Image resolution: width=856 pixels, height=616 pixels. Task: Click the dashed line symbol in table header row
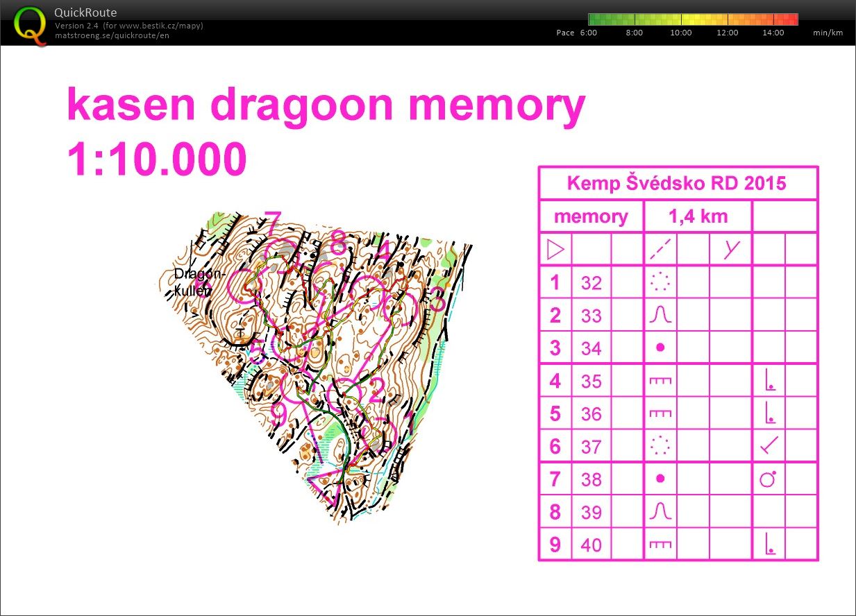[x=660, y=250]
